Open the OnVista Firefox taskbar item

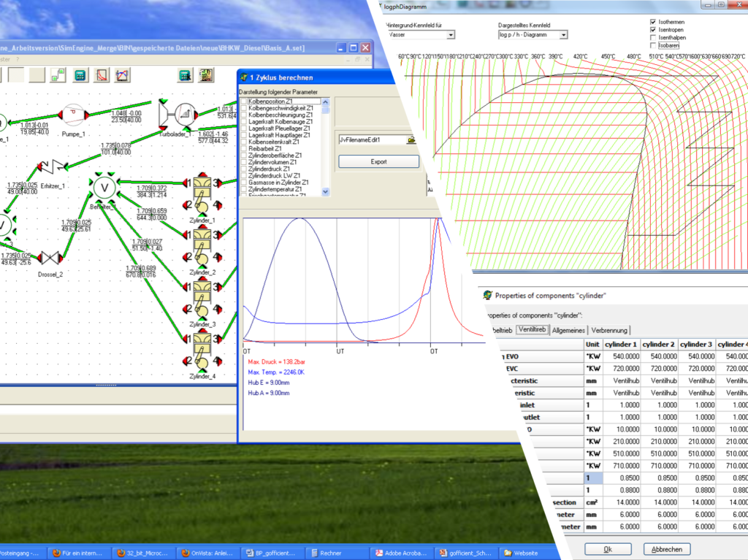click(207, 553)
